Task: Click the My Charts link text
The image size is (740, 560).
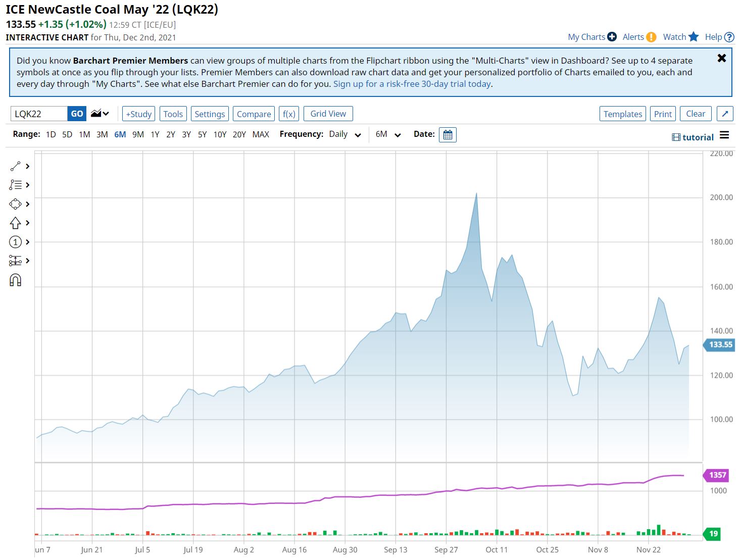Action: point(586,37)
